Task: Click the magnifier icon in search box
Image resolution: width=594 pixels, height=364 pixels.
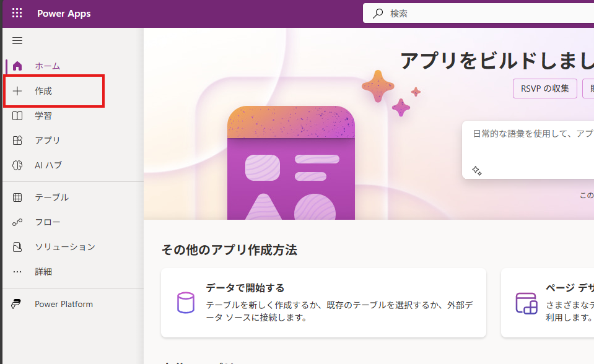Action: (378, 14)
